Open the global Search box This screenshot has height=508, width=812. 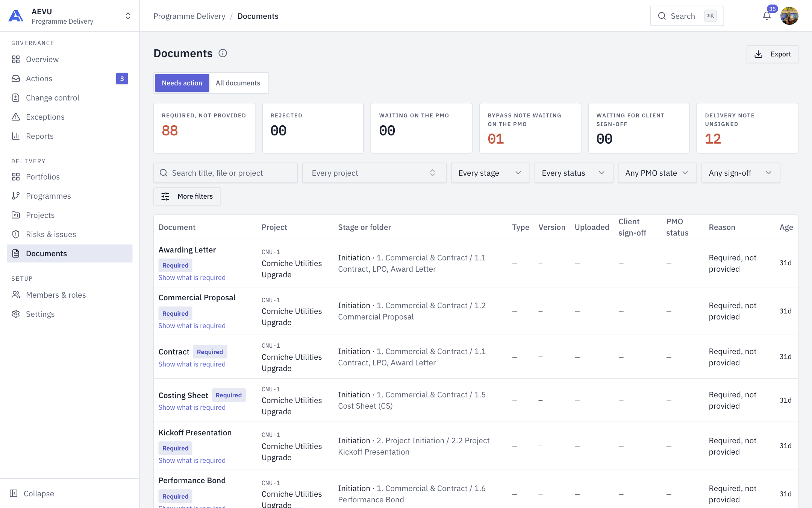click(x=687, y=16)
